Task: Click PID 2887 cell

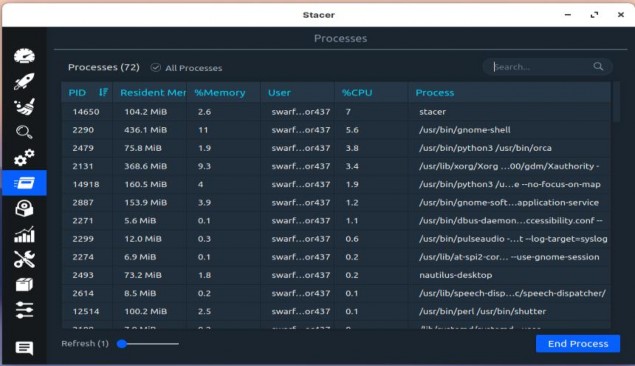Action: 83,202
